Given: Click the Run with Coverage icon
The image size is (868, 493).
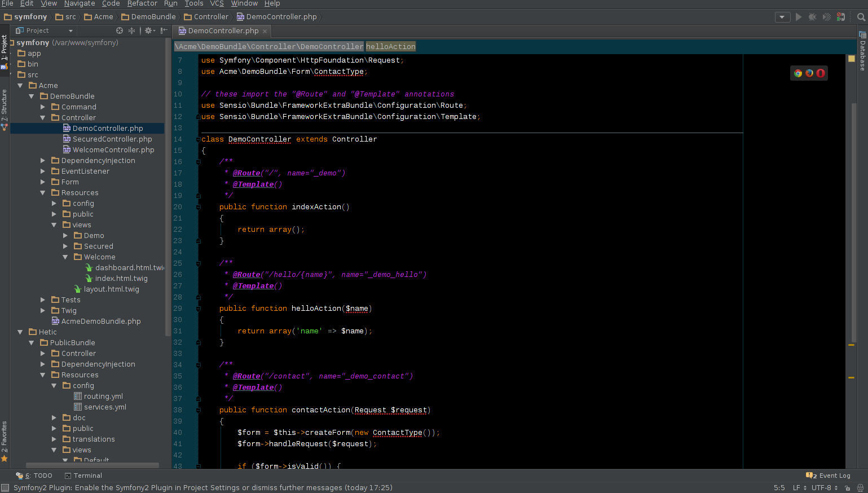Looking at the screenshot, I should [x=827, y=17].
